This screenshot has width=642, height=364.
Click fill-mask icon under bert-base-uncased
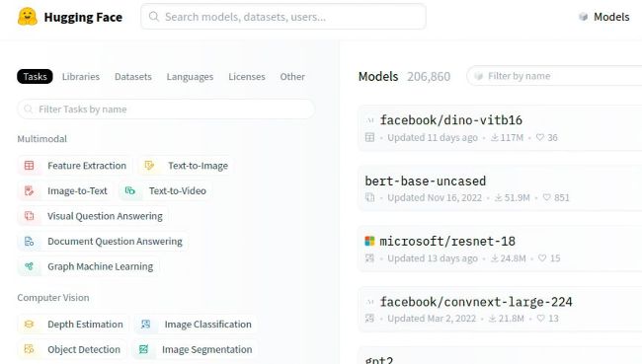pyautogui.click(x=369, y=197)
